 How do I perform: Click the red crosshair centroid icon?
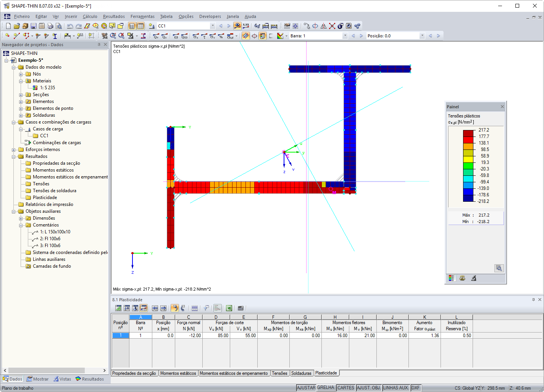coord(254,36)
